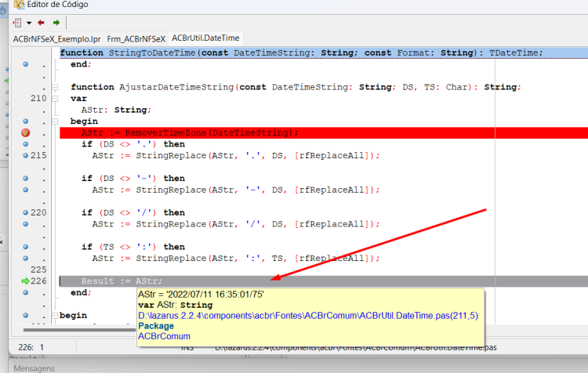This screenshot has height=373, width=588.
Task: Click the jump history list icon
Action: [x=17, y=23]
